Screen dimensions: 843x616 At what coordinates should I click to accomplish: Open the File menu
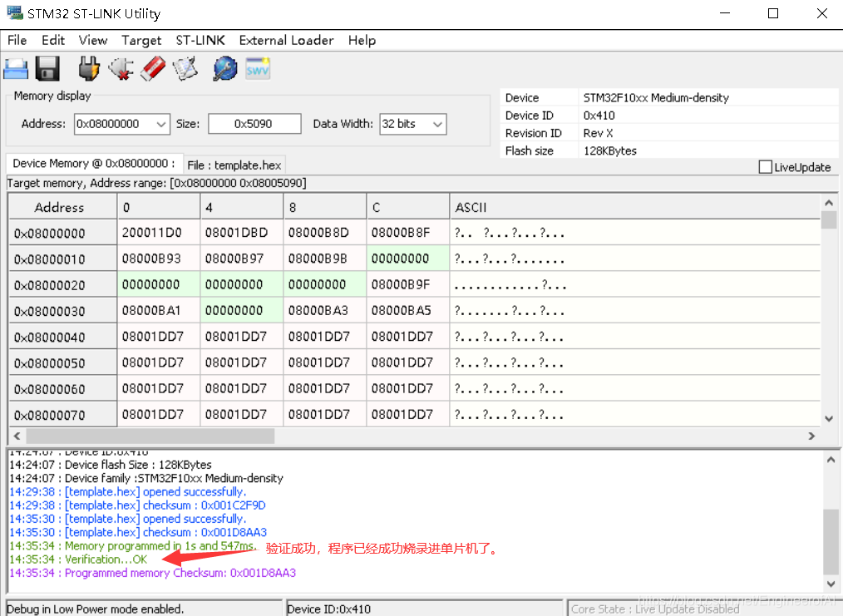[17, 40]
